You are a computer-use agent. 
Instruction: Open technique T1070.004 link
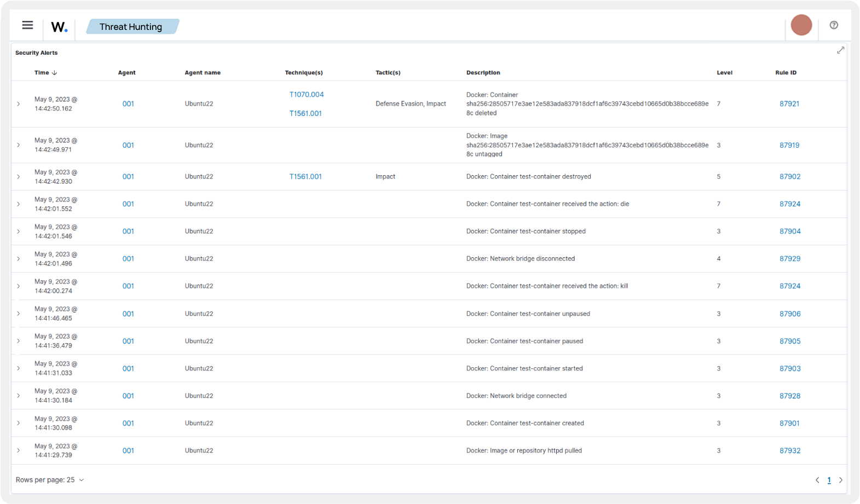pos(307,95)
